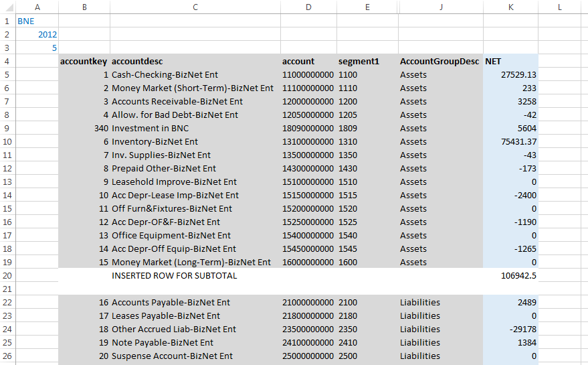Select row 20 header
Viewport: 588px width, 365px height.
pyautogui.click(x=7, y=275)
